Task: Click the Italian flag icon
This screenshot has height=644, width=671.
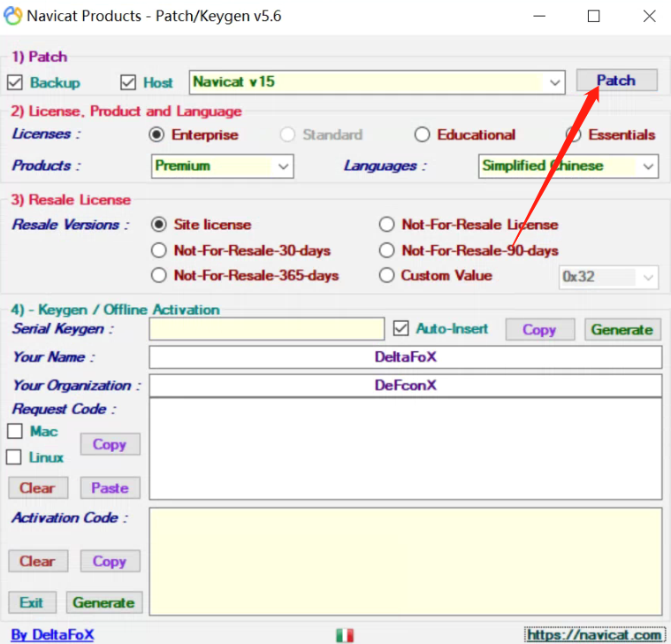Action: [345, 635]
